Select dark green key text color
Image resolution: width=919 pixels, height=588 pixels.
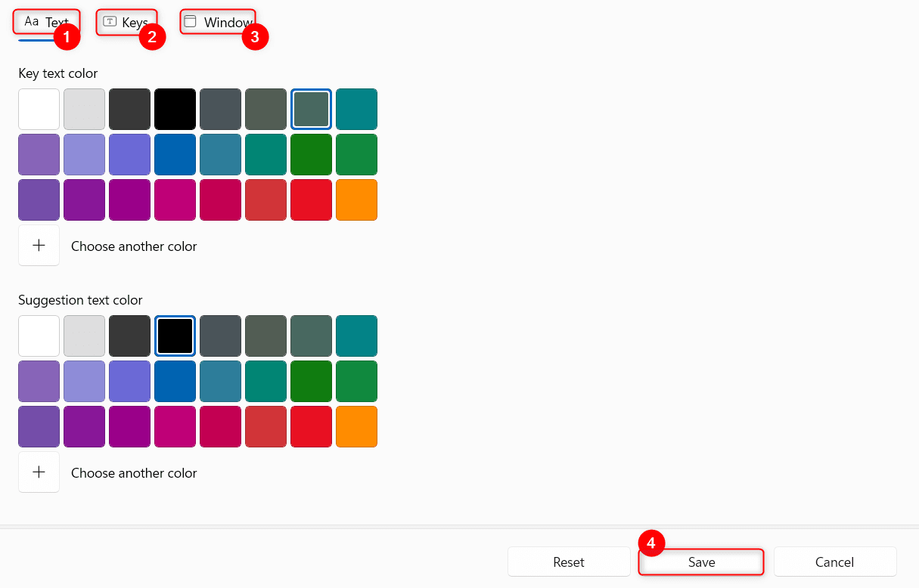(x=311, y=154)
